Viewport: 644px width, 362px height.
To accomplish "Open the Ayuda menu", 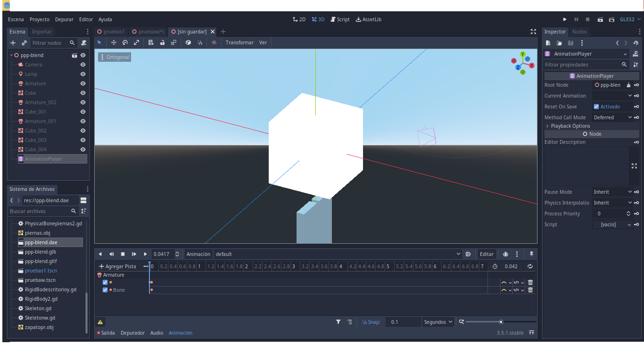I will click(x=105, y=19).
